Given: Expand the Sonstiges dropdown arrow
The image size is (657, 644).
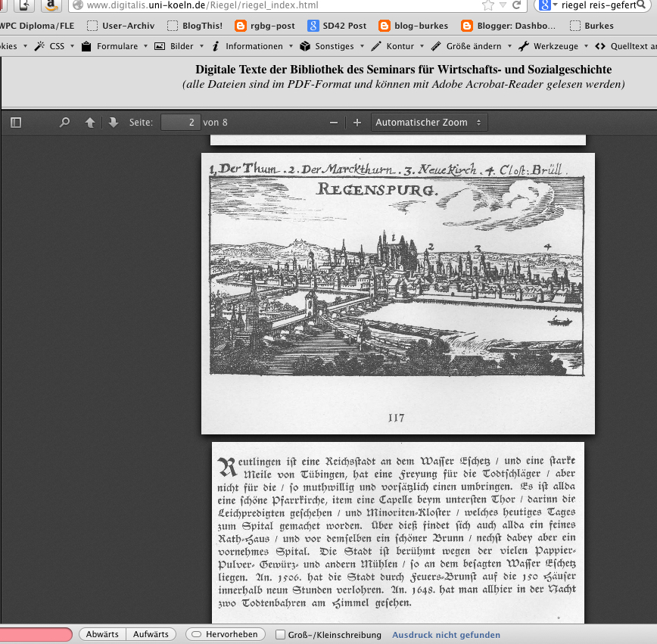Looking at the screenshot, I should point(362,46).
